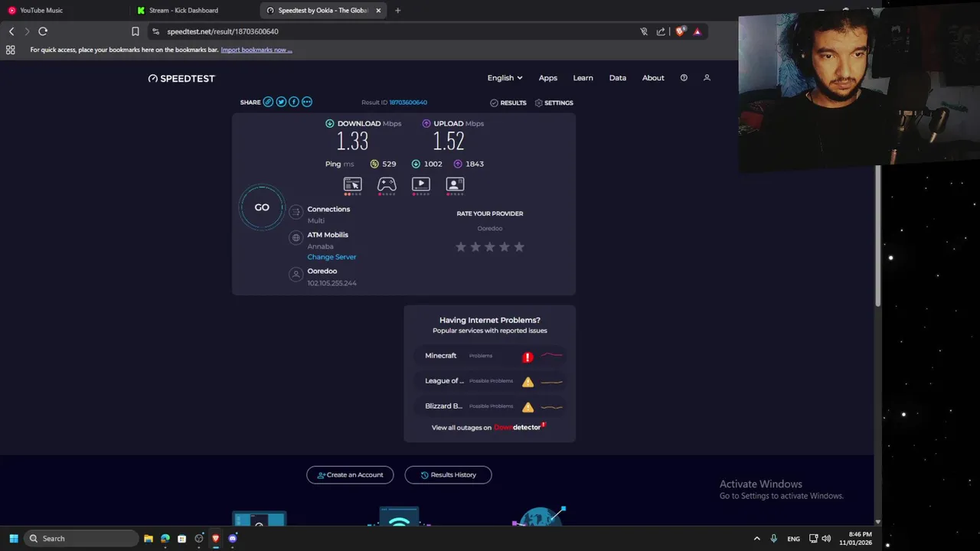Click the globe server icon
Viewport: 980px width, 551px height.
pos(296,238)
